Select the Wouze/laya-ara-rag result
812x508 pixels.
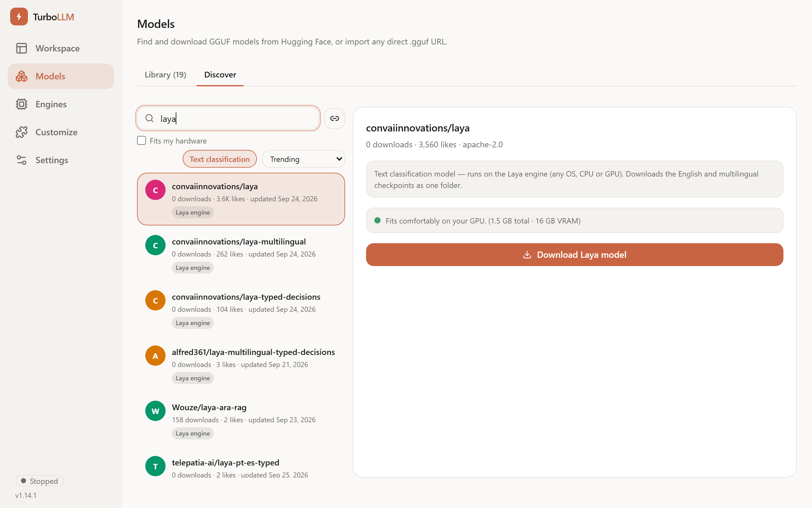[x=241, y=420]
